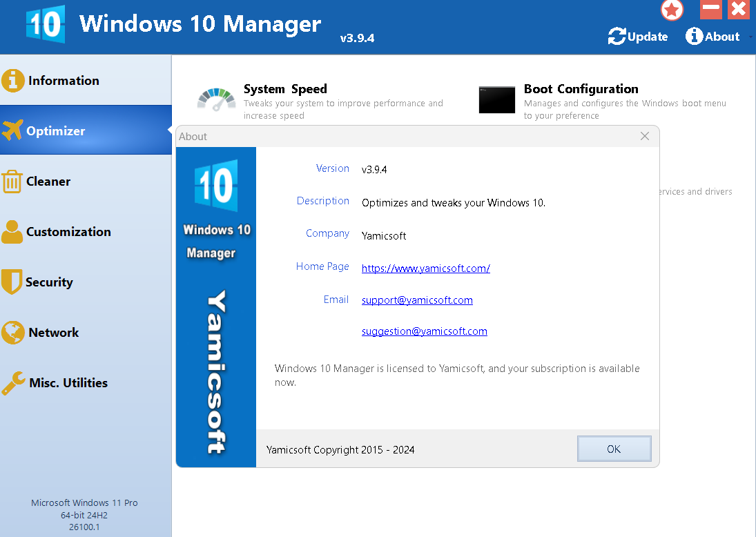Click the Home Page label

coord(322,266)
